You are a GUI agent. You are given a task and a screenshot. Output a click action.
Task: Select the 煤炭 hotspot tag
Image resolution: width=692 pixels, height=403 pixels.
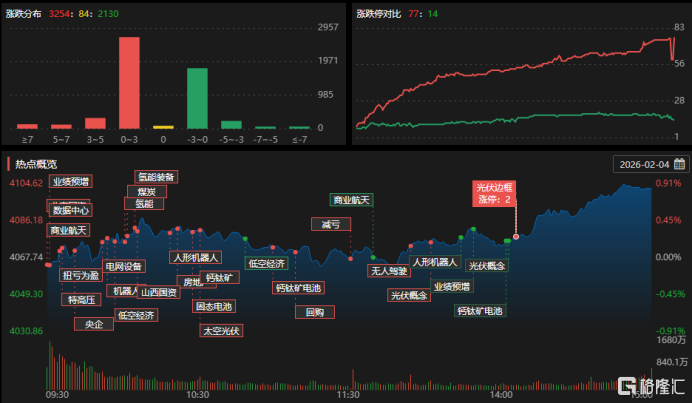pos(147,192)
